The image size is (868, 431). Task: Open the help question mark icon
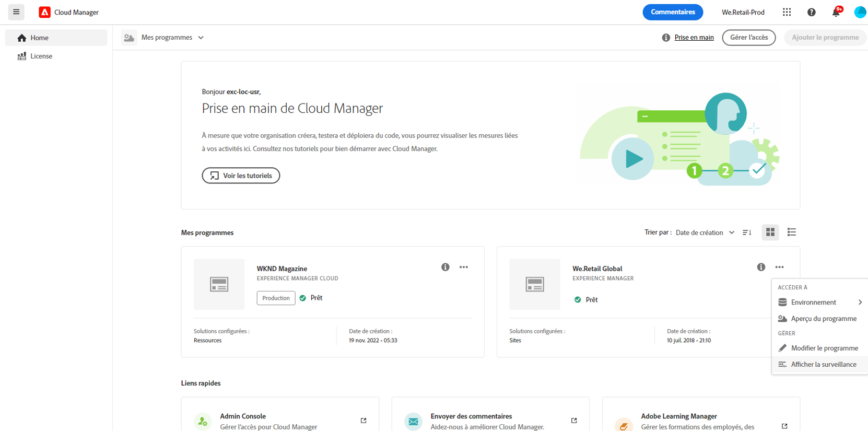pyautogui.click(x=811, y=12)
